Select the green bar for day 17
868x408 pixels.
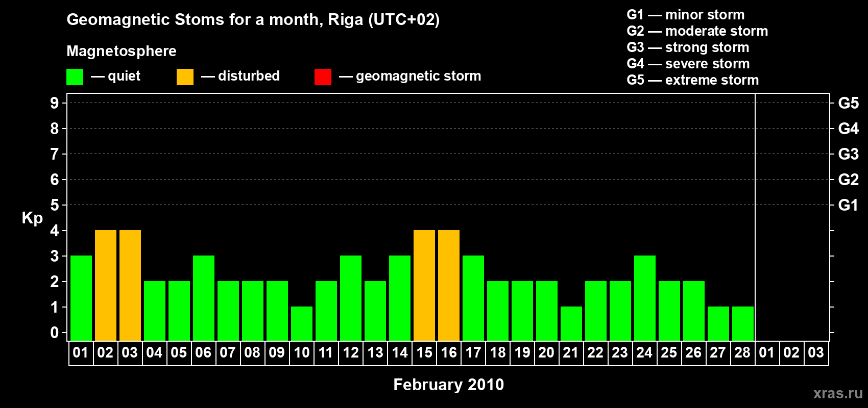pos(473,298)
